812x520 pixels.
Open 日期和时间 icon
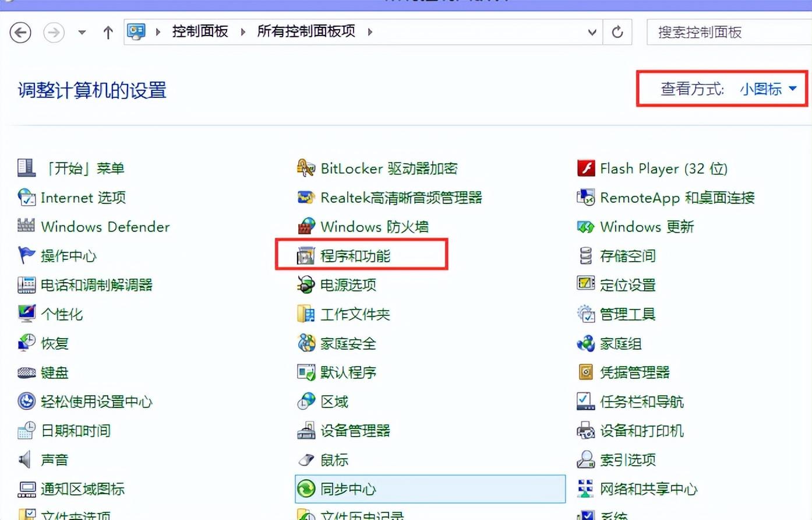click(26, 430)
